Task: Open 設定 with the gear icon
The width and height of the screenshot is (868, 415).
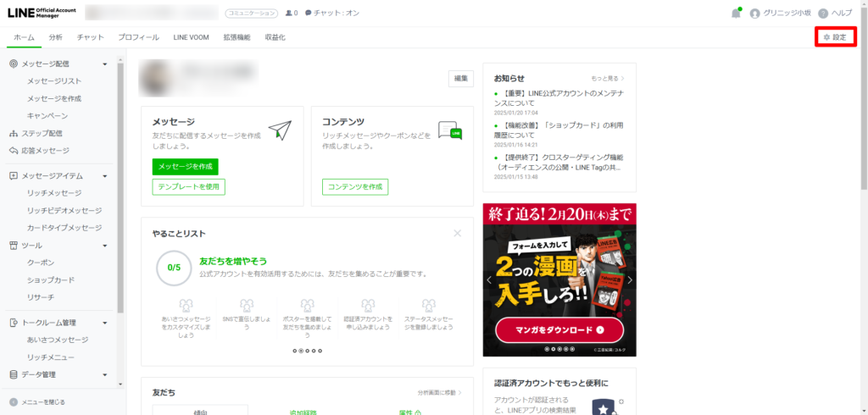Action: click(835, 37)
